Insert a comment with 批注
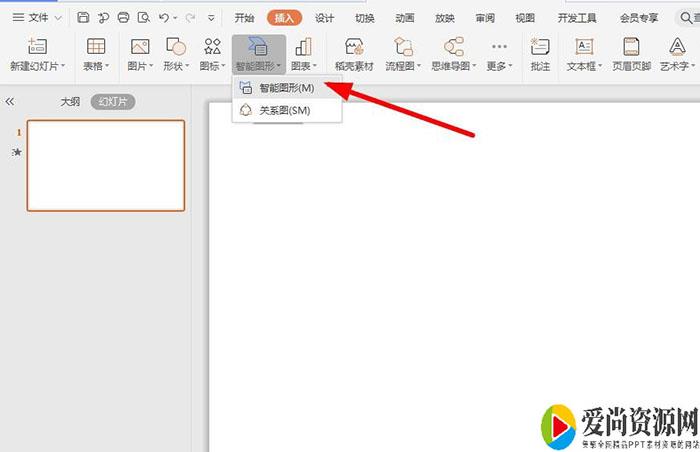Viewport: 700px width, 452px height. tap(540, 54)
